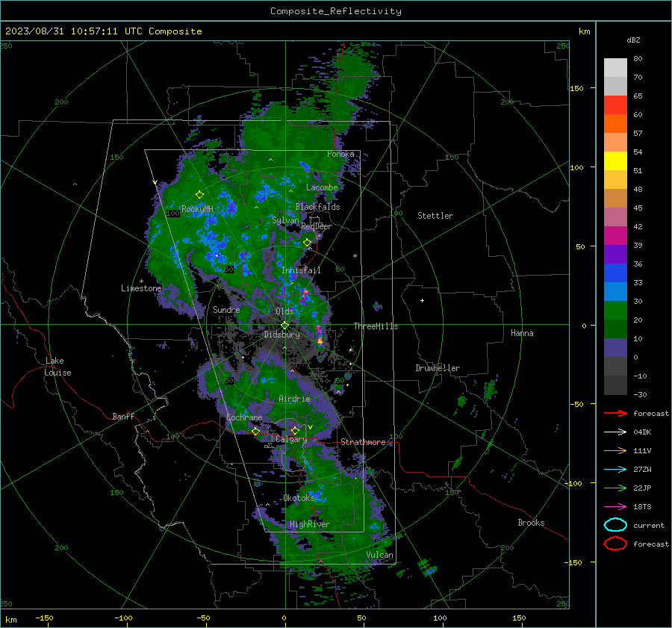Click the orange 111V arrow icon
The height and width of the screenshot is (628, 672).
pyautogui.click(x=615, y=450)
